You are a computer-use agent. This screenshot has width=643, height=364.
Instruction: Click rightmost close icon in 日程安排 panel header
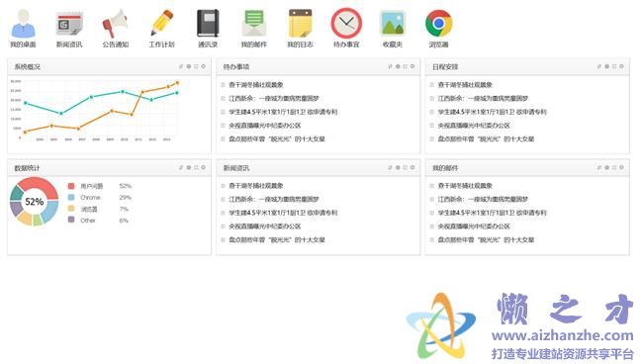[x=621, y=66]
